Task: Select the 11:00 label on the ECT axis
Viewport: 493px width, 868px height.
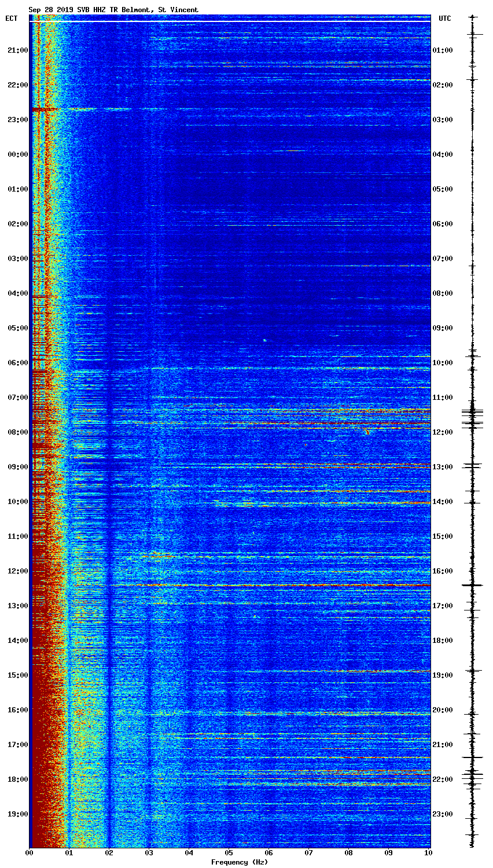Action: pyautogui.click(x=16, y=536)
